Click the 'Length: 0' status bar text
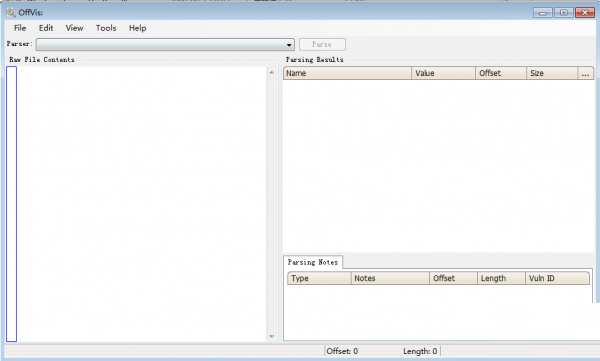 pos(420,351)
